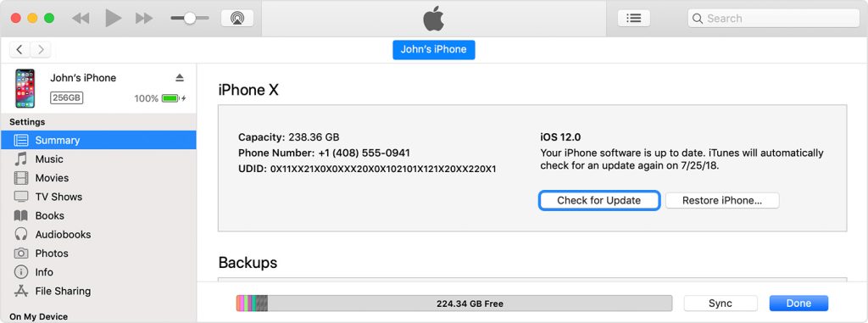Click the Apple logo in display area
This screenshot has height=323, width=868.
click(433, 19)
